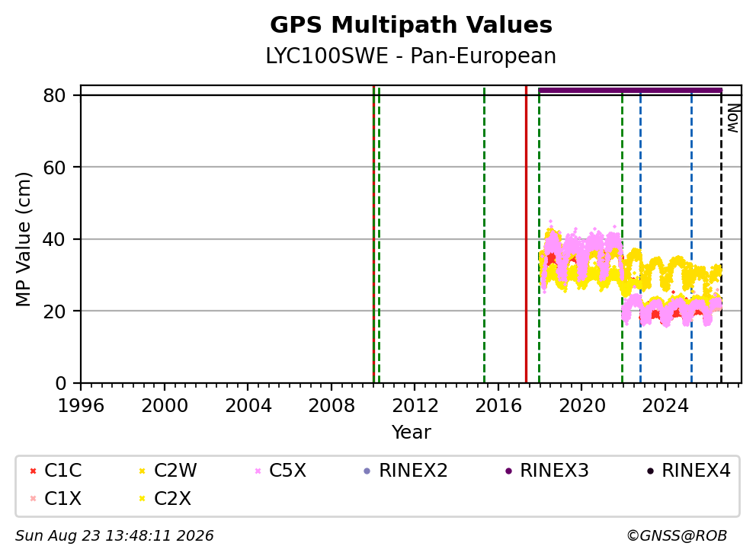Click the 'MP Value (cm)' axis label
Image resolution: width=756 pixels, height=559 pixels.
pyautogui.click(x=23, y=239)
